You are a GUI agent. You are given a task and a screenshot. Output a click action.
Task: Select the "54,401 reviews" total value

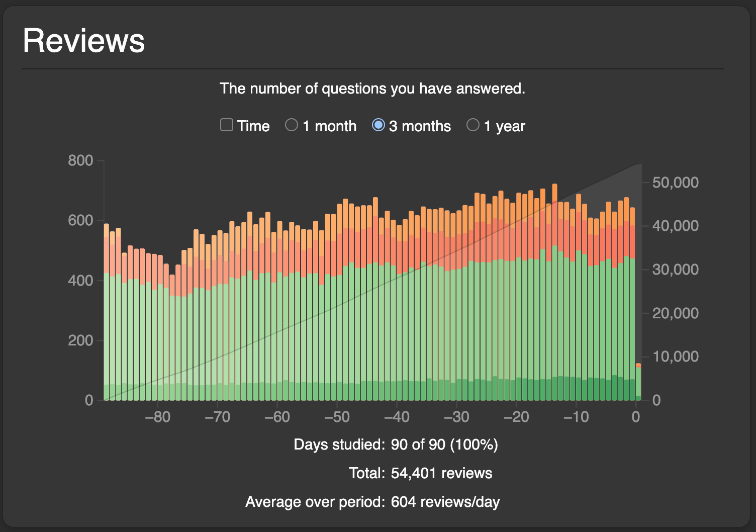click(x=442, y=473)
